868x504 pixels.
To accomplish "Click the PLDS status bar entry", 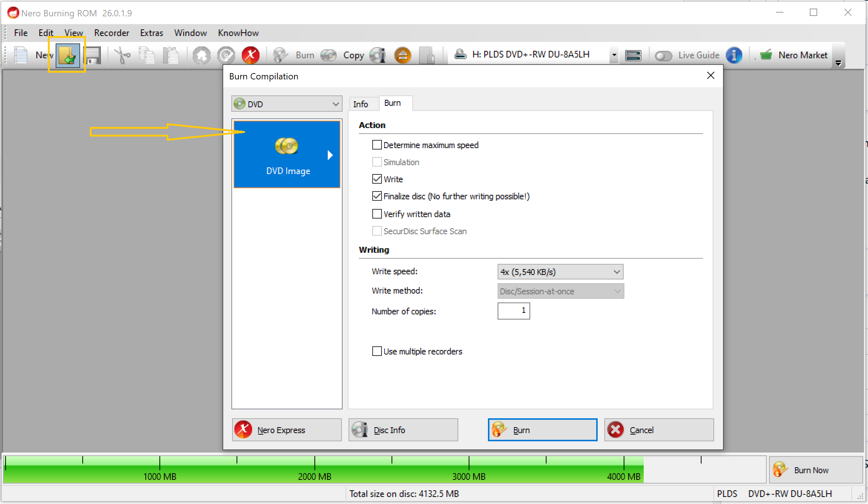I will click(x=727, y=494).
